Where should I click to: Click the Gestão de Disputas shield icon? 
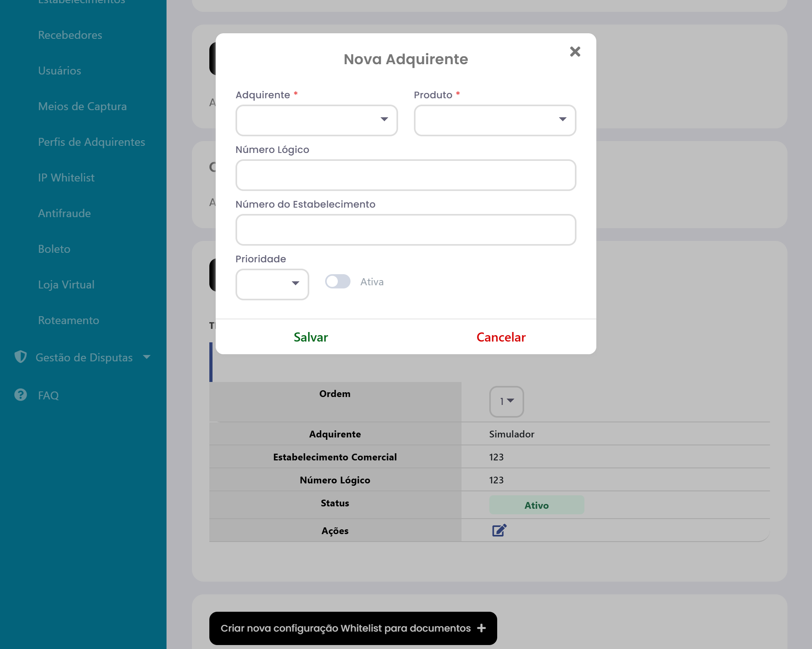[20, 357]
